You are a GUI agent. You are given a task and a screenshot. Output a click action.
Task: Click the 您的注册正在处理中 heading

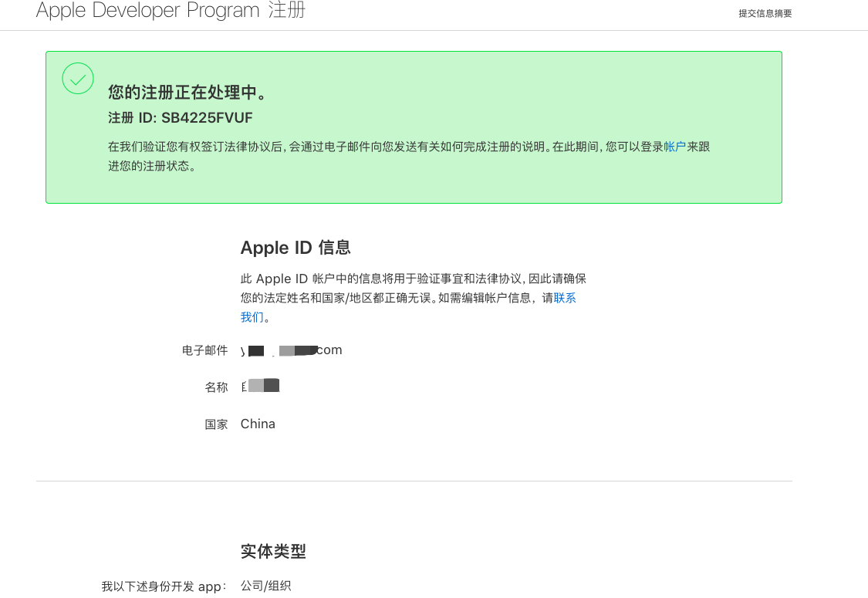coord(187,92)
